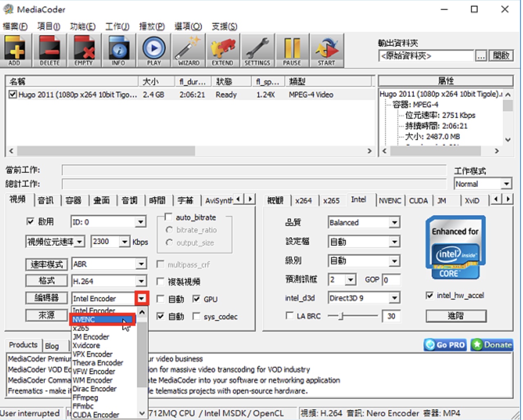Toggle the 啟用 checkbox
The image size is (523, 420).
(30, 221)
